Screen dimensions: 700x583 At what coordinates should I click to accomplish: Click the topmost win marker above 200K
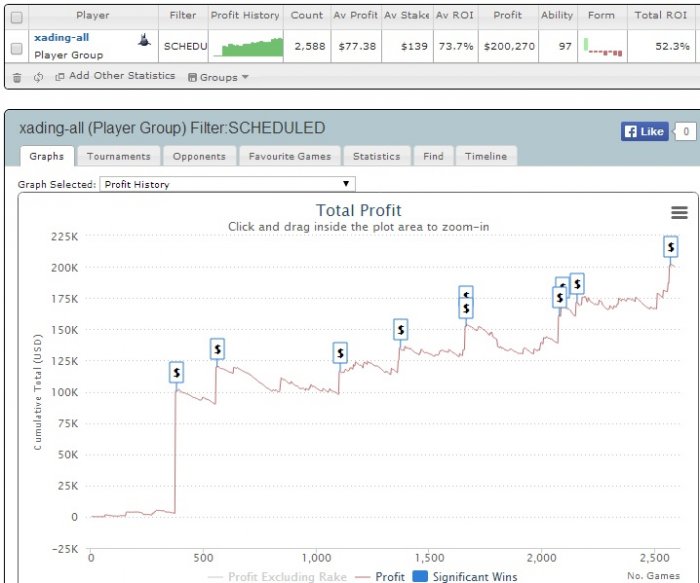[671, 247]
